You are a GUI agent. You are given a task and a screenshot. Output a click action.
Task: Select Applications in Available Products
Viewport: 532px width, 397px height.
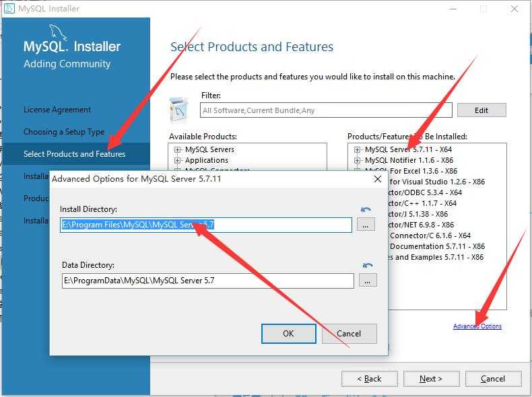click(x=207, y=160)
